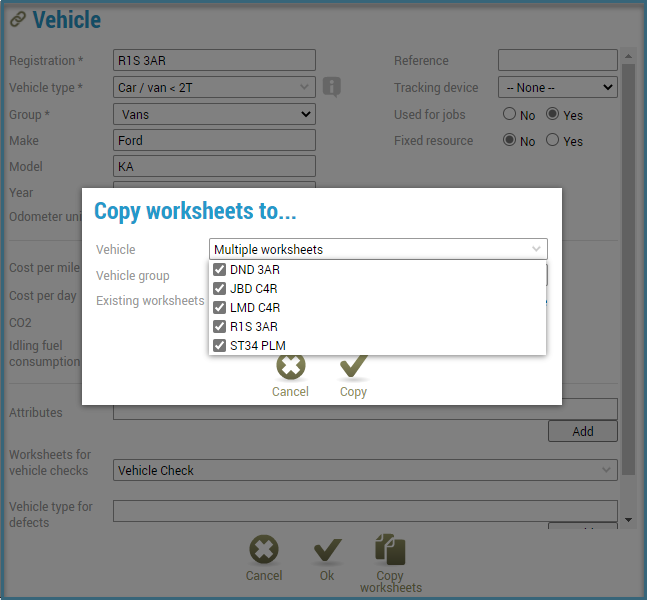Click the Copy worksheets icon

(390, 549)
